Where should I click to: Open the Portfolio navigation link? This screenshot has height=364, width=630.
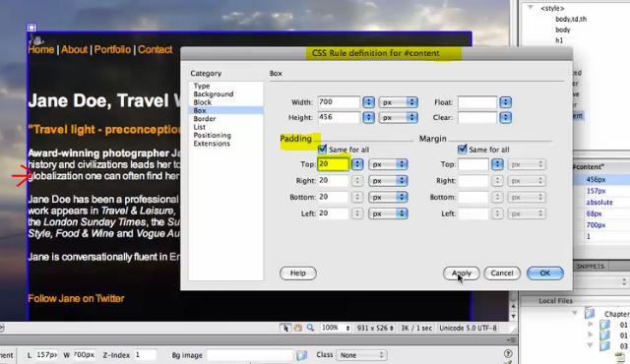(112, 49)
